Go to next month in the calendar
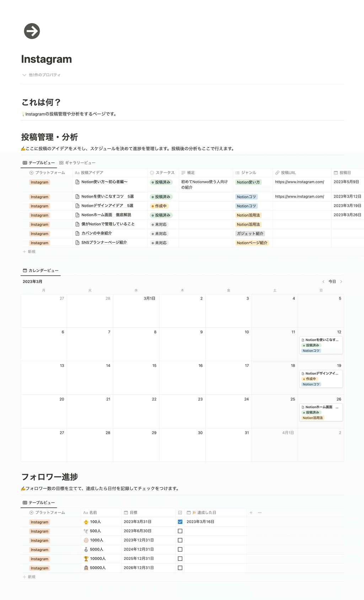This screenshot has width=364, height=600. (x=341, y=282)
